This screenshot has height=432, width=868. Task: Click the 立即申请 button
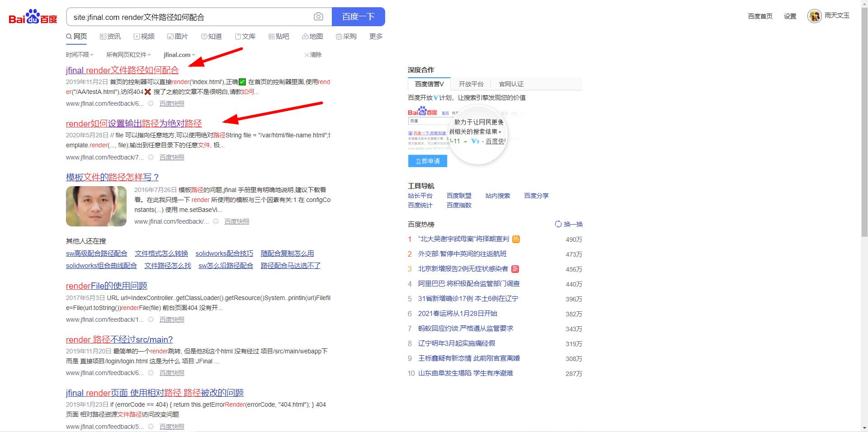428,161
